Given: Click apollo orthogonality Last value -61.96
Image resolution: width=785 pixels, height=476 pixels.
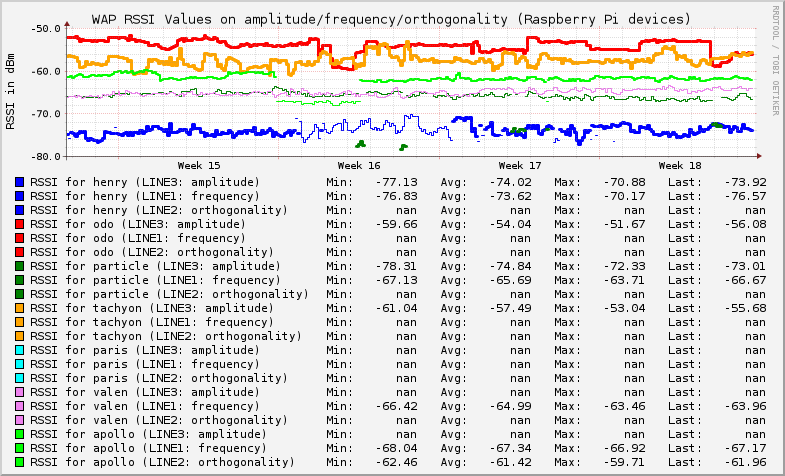Looking at the screenshot, I should coord(745,462).
